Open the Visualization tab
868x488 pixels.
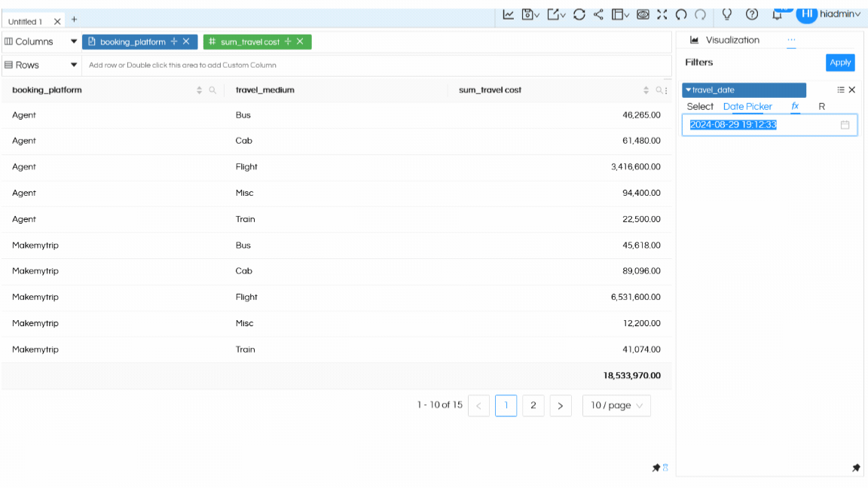point(725,40)
